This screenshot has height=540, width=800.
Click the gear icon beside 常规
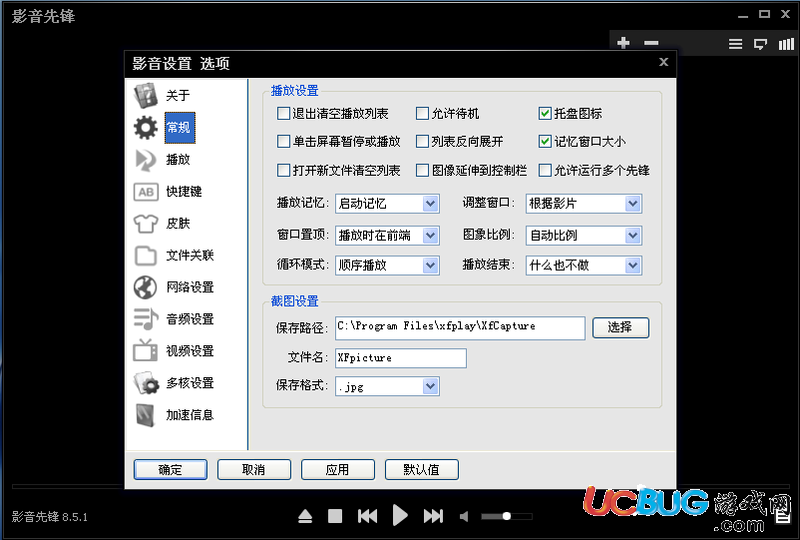coord(145,128)
